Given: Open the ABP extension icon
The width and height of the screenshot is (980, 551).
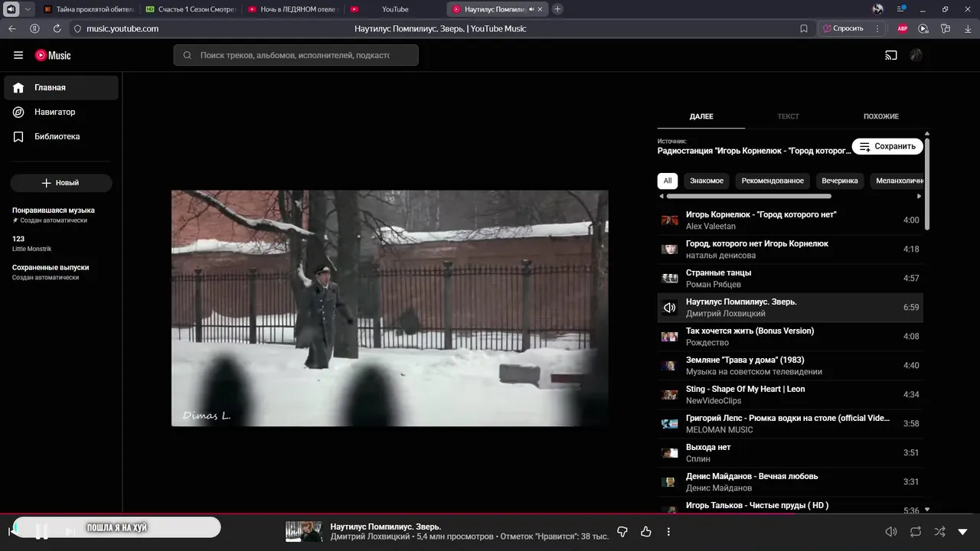Looking at the screenshot, I should (903, 28).
